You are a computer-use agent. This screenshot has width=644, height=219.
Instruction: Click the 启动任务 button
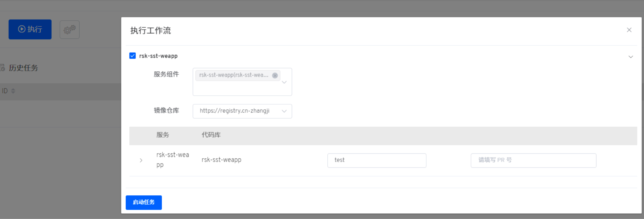pyautogui.click(x=144, y=202)
